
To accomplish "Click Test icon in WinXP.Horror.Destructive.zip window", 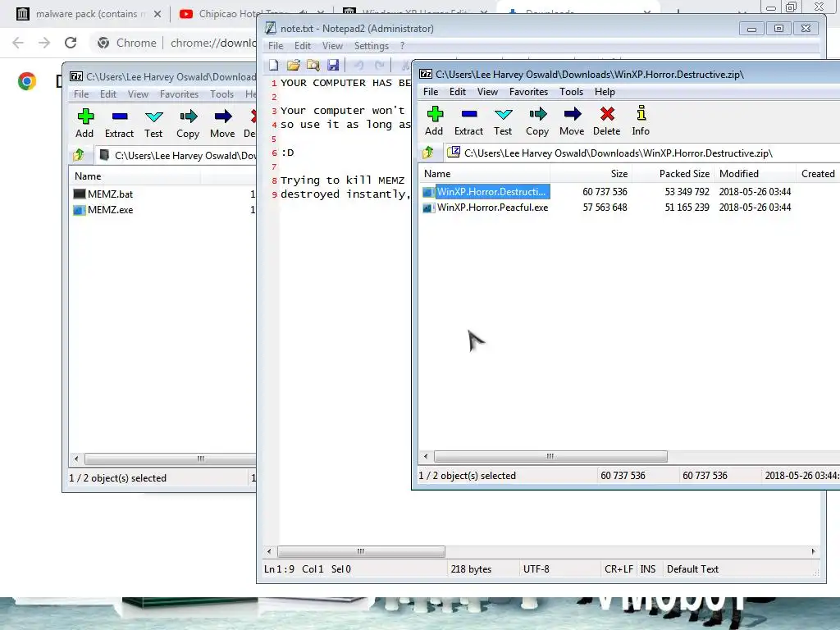I will 503,113.
